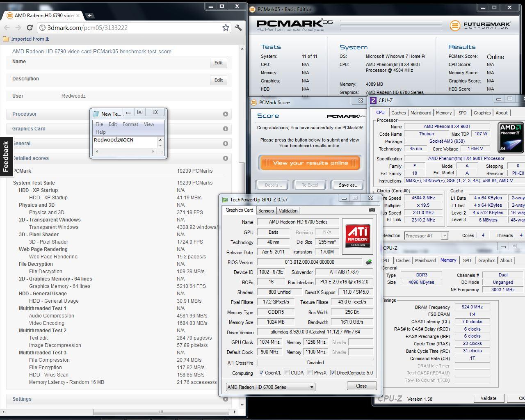Click Edit button next to Name
The width and height of the screenshot is (525, 420).
(x=219, y=63)
